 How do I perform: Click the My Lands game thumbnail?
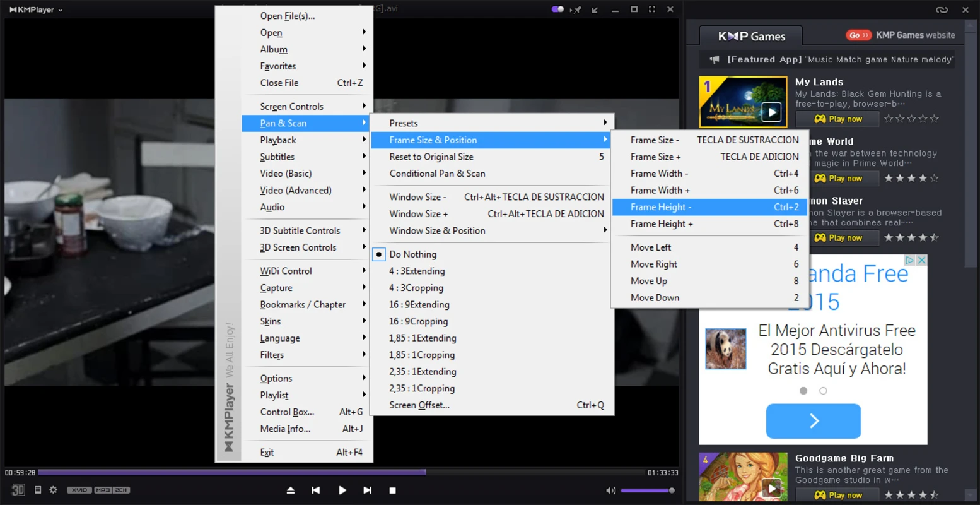[x=742, y=102]
